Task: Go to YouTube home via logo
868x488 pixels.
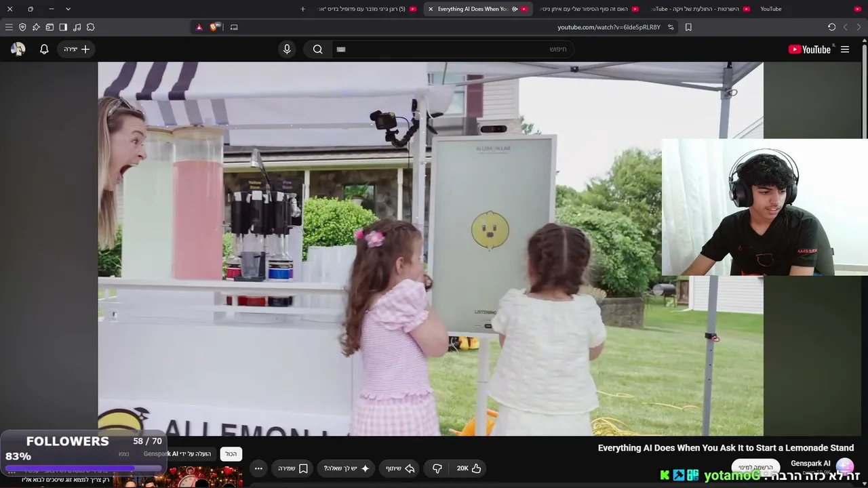Action: pyautogui.click(x=809, y=49)
